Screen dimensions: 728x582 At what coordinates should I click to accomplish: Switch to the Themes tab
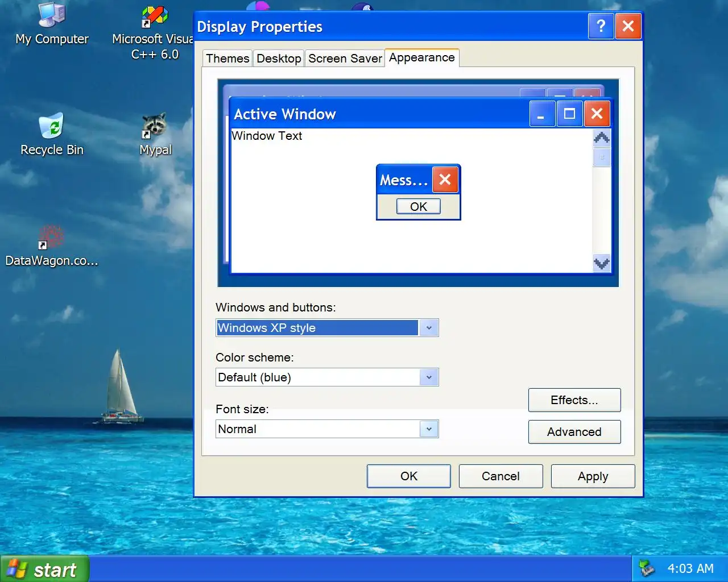(x=227, y=58)
